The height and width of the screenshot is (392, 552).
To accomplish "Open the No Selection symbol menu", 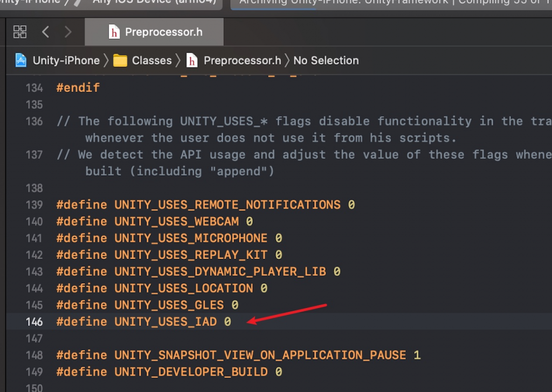I will click(x=326, y=60).
